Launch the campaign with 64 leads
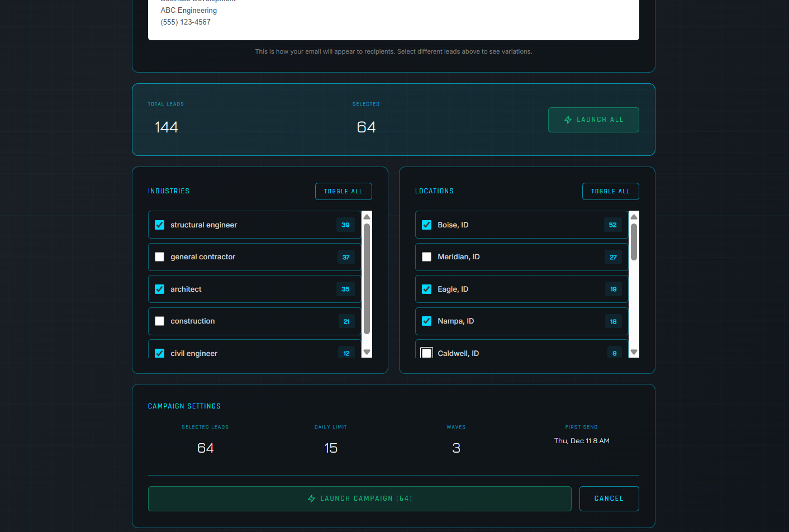Screen dimensions: 789x532 pyautogui.click(x=359, y=498)
